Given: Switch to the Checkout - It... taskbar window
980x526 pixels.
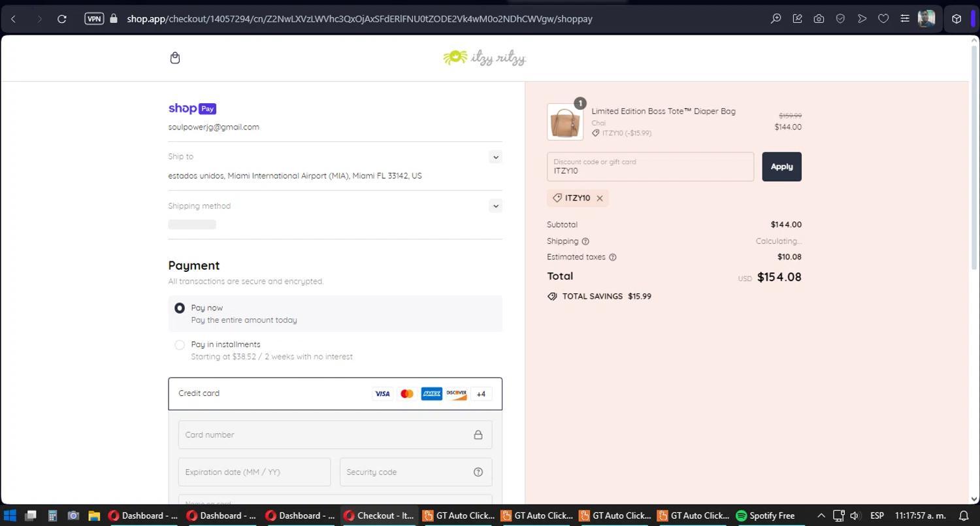Looking at the screenshot, I should tap(380, 516).
